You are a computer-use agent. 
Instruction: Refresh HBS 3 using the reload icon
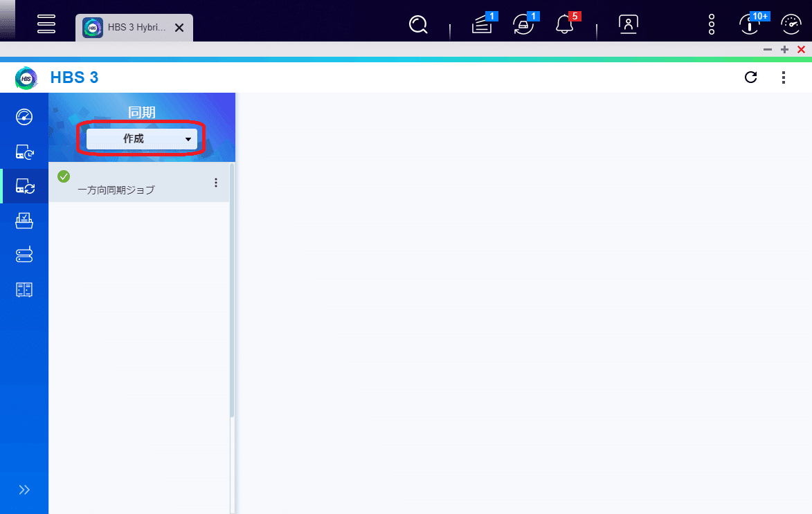[x=750, y=77]
